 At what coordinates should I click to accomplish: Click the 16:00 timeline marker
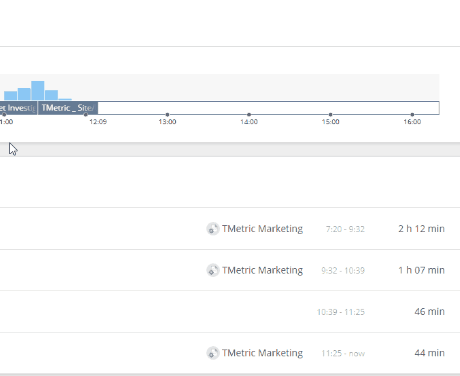click(x=412, y=115)
